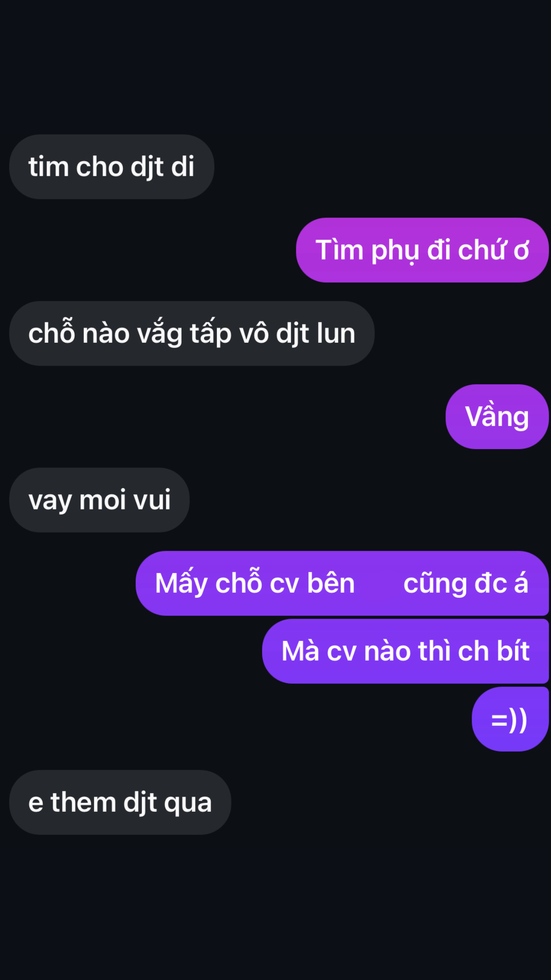Tap the 'vay moi vui' message
The height and width of the screenshot is (980, 551).
click(99, 500)
